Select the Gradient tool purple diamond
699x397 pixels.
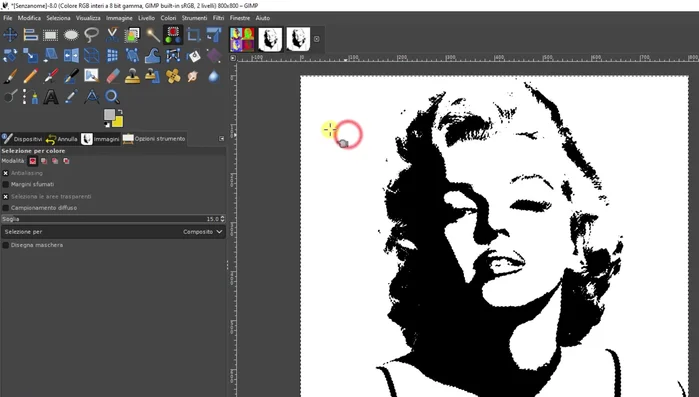click(x=214, y=56)
